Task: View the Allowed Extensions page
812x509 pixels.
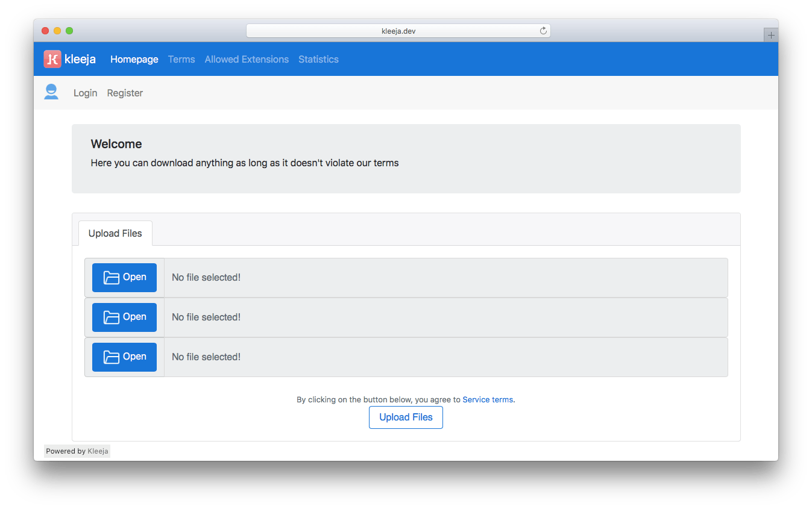Action: click(247, 59)
